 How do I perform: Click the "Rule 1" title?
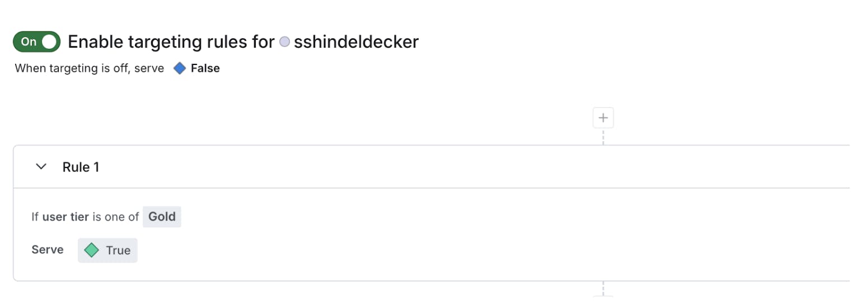pos(81,167)
